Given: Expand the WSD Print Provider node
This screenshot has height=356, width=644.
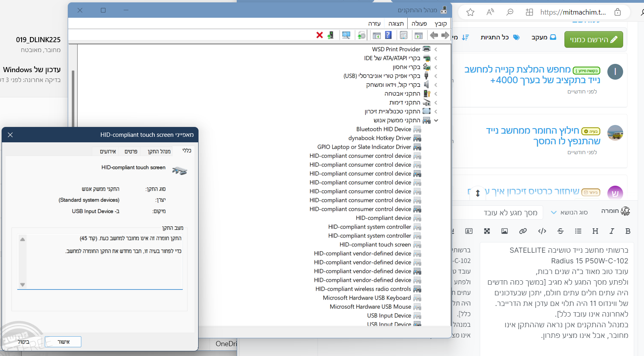Looking at the screenshot, I should pyautogui.click(x=436, y=49).
